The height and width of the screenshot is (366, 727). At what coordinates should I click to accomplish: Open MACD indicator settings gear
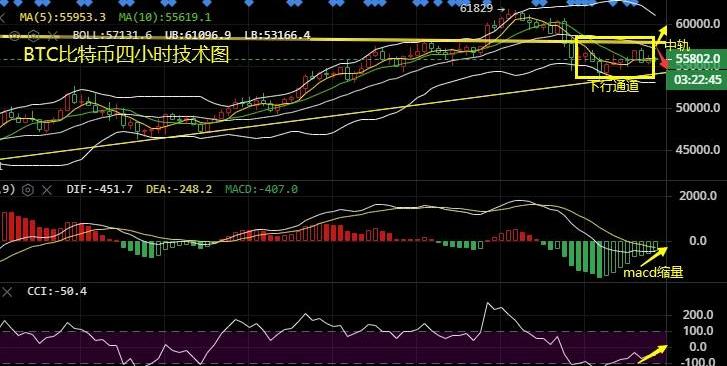click(28, 189)
